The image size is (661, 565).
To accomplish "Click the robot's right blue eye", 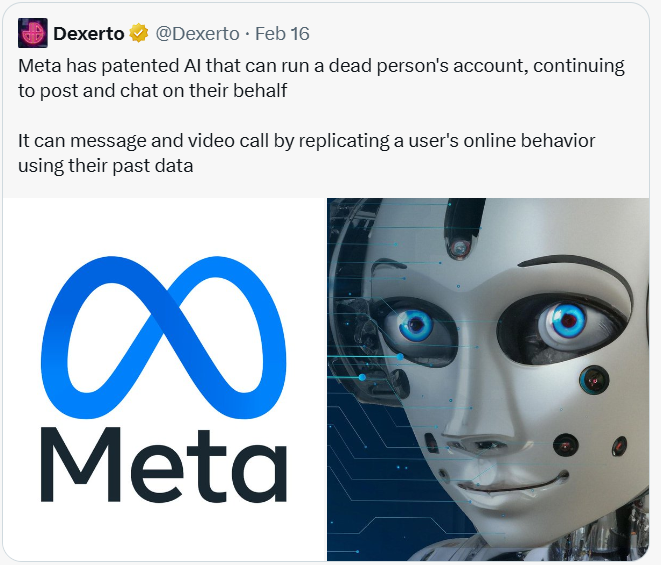I will click(x=567, y=322).
